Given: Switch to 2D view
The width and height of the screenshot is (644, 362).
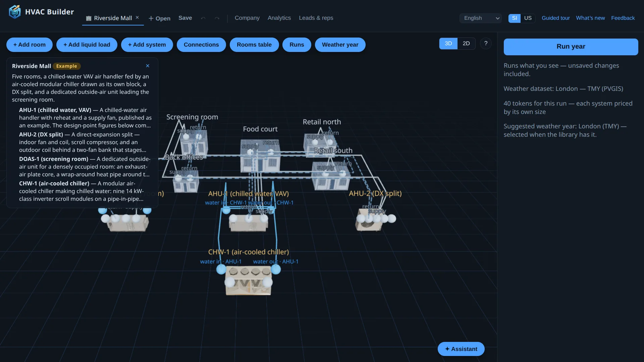Looking at the screenshot, I should point(466,44).
